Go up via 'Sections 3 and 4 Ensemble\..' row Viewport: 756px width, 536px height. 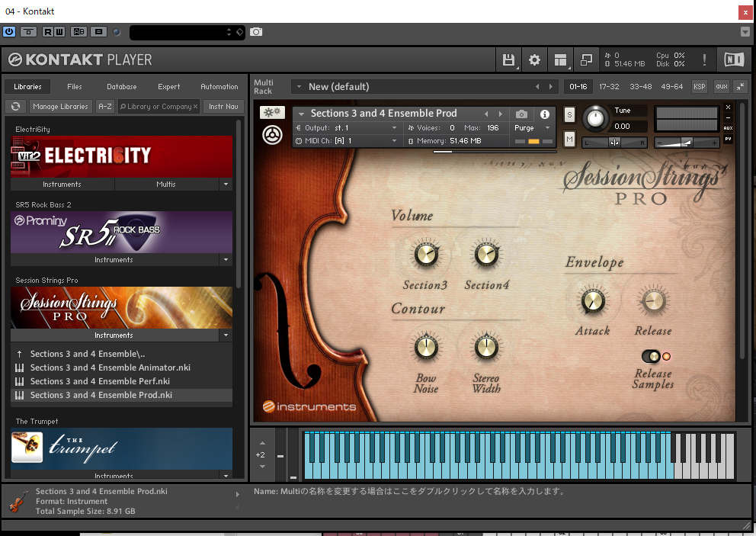121,354
